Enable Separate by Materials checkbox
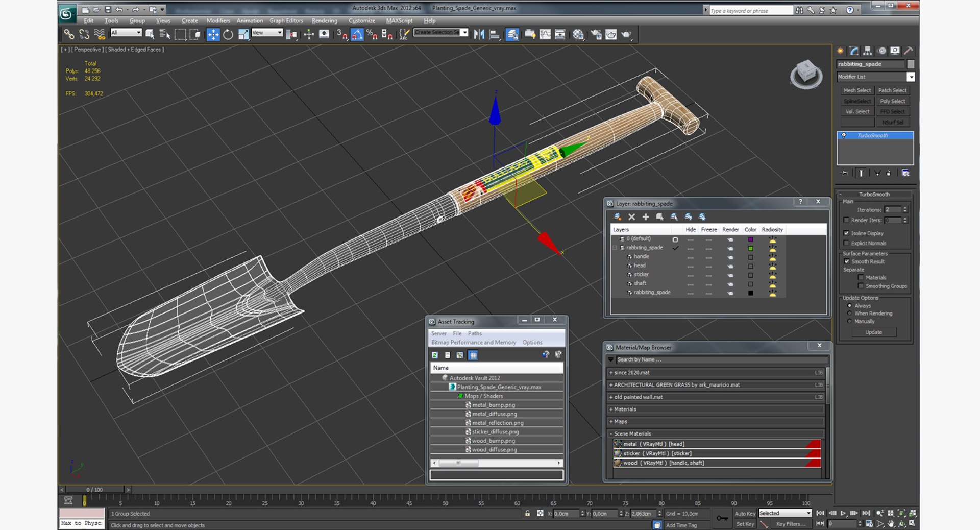The image size is (980, 530). 861,277
